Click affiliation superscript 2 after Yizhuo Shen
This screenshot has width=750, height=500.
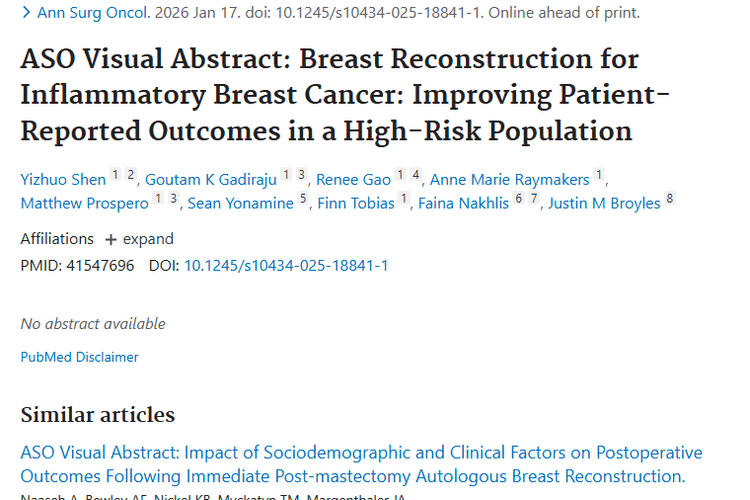(130, 175)
